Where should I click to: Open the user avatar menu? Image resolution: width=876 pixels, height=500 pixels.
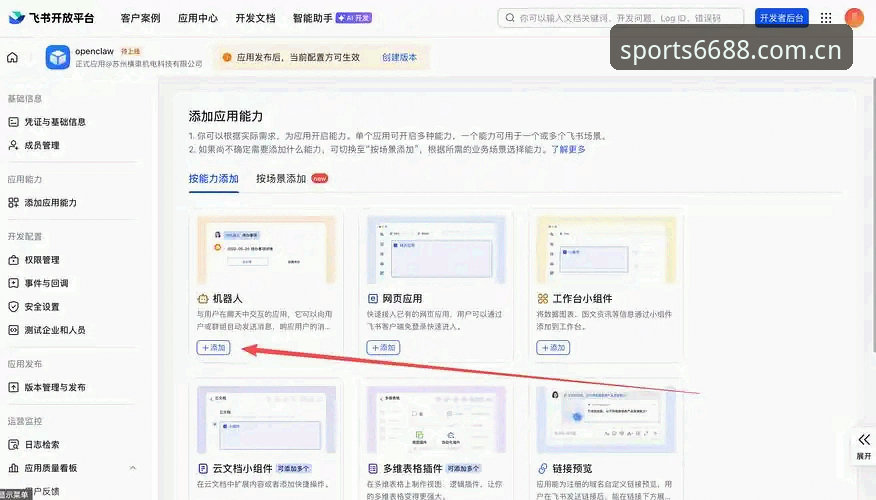click(854, 18)
